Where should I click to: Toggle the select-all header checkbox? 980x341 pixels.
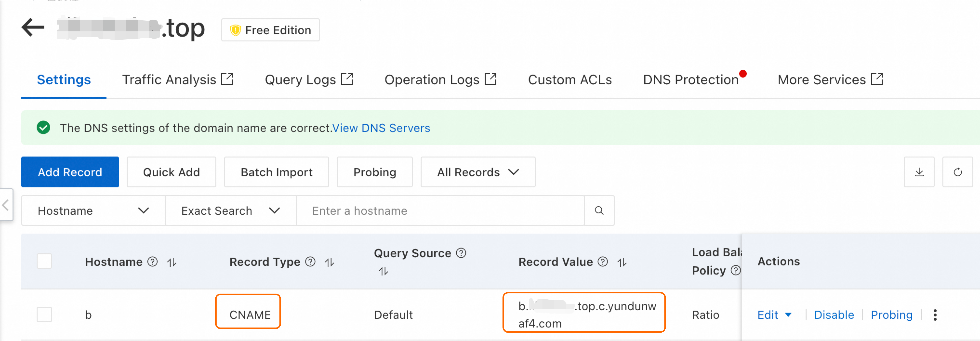pos(44,262)
